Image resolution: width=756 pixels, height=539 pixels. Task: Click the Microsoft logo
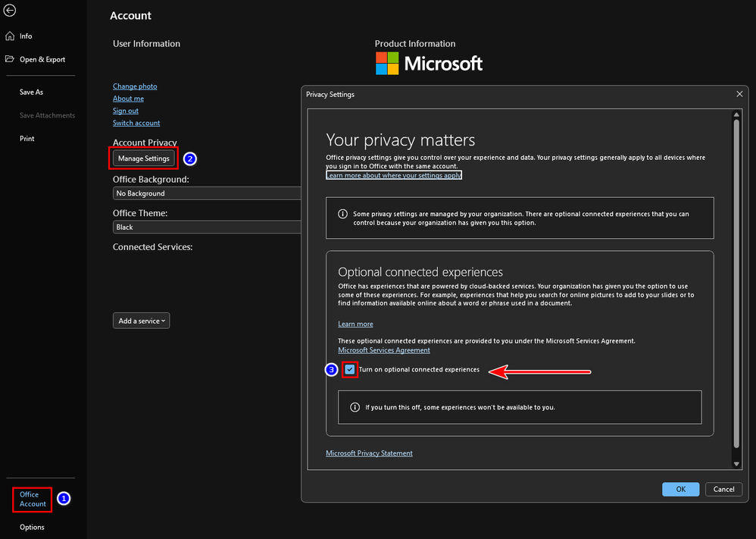click(x=429, y=64)
